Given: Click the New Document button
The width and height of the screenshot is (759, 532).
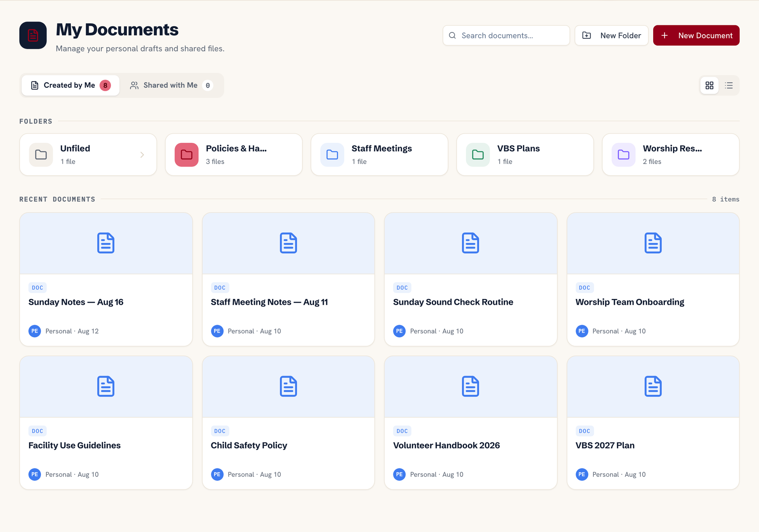Looking at the screenshot, I should (696, 35).
